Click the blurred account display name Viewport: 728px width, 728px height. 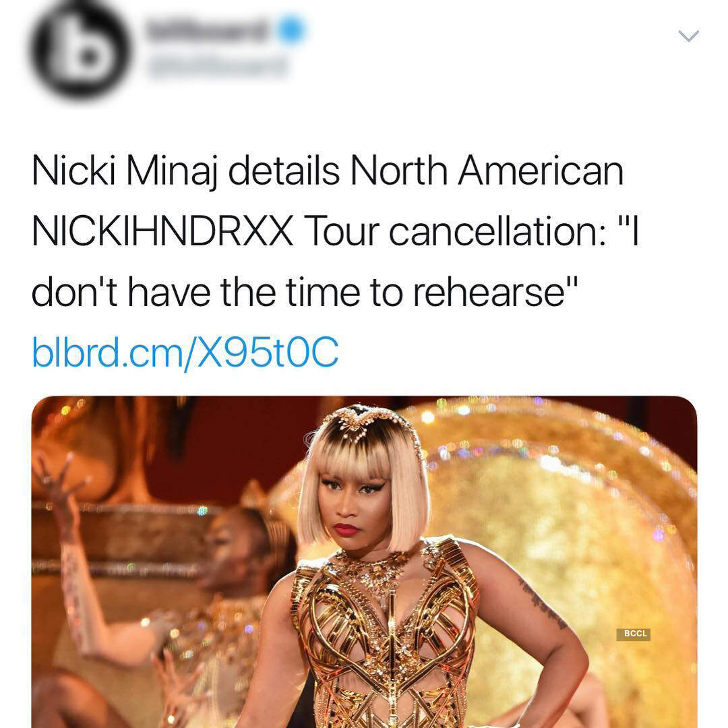point(208,30)
